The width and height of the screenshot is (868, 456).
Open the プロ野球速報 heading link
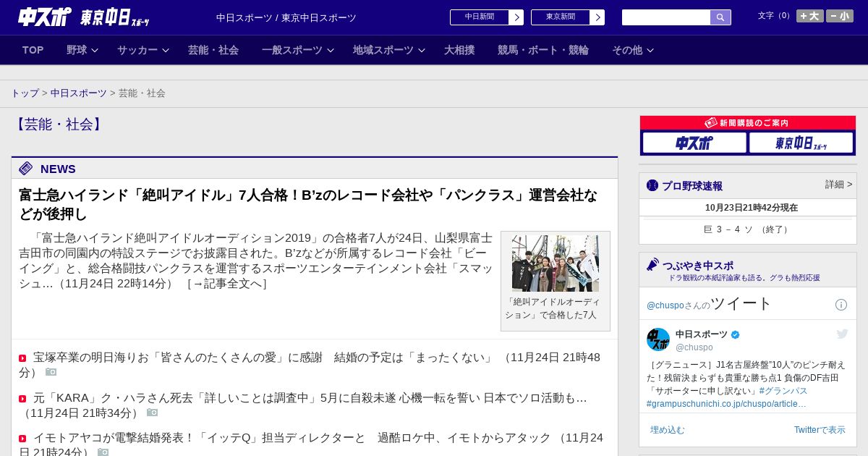pos(692,186)
